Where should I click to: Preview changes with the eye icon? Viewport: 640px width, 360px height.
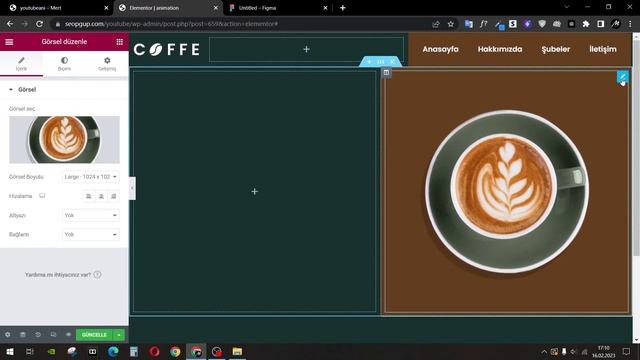[68, 335]
